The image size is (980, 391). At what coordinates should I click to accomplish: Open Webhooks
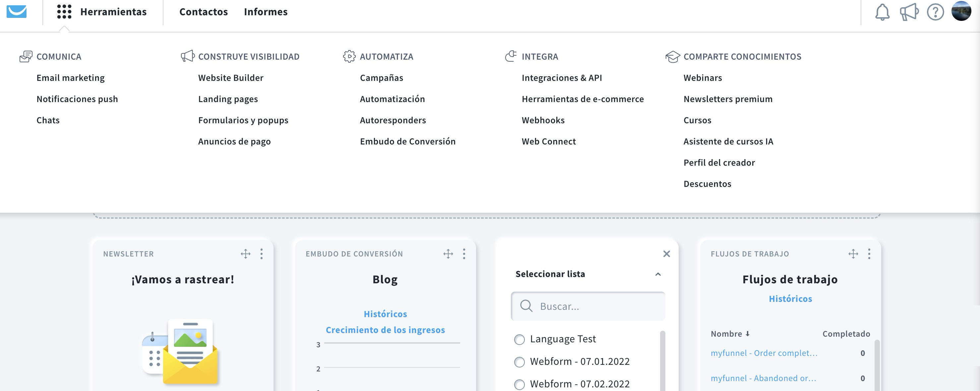(x=543, y=120)
